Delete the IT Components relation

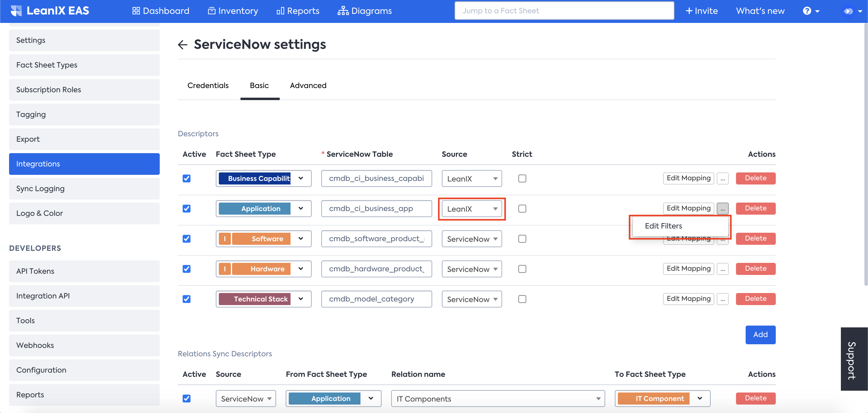point(756,398)
